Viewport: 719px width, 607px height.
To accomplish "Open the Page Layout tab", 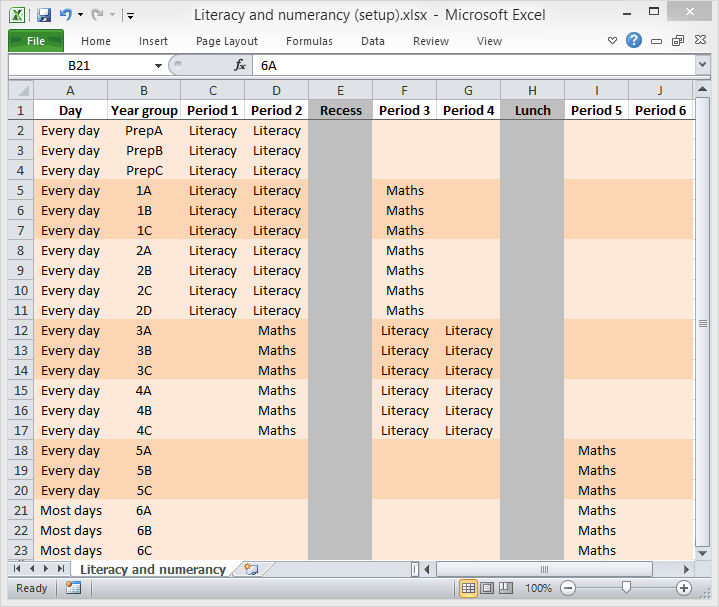I will 227,41.
